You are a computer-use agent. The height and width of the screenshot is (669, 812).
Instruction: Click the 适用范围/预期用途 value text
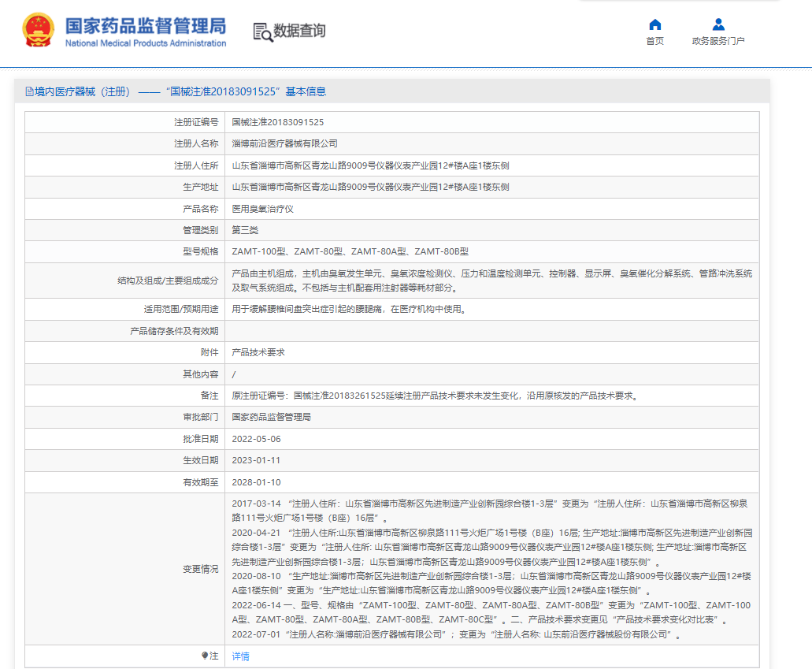[350, 310]
